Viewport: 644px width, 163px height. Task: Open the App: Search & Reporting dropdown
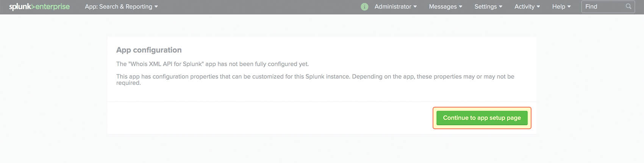(x=121, y=6)
